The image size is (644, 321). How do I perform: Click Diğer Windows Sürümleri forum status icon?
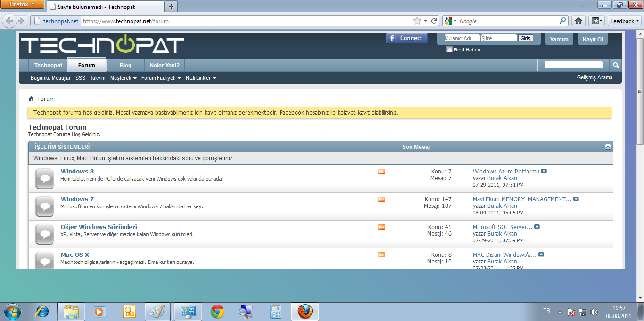[x=45, y=234]
